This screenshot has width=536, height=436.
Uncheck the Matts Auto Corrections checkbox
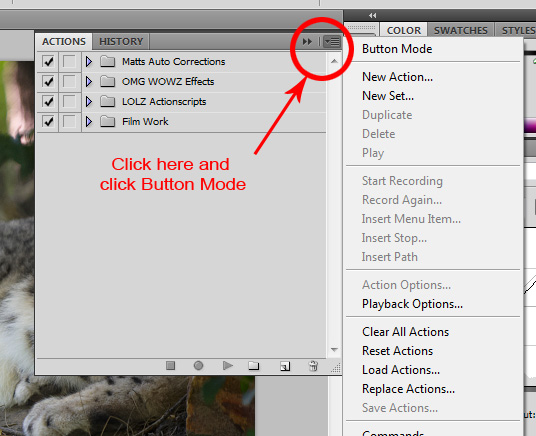pos(48,62)
